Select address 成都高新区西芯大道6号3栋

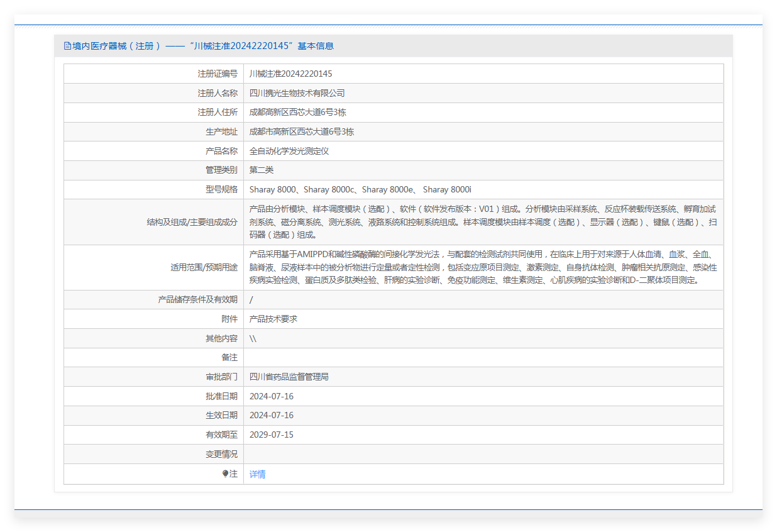pos(298,113)
